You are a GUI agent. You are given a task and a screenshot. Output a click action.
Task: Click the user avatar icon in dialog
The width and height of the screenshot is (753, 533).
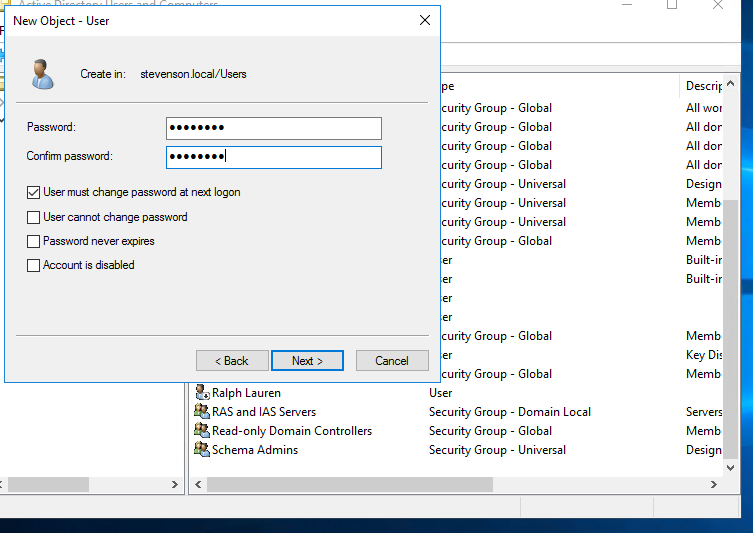pyautogui.click(x=42, y=74)
